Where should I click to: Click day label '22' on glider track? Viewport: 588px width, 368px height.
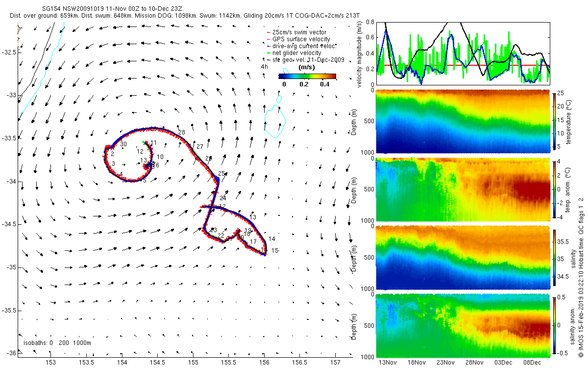pos(221,236)
